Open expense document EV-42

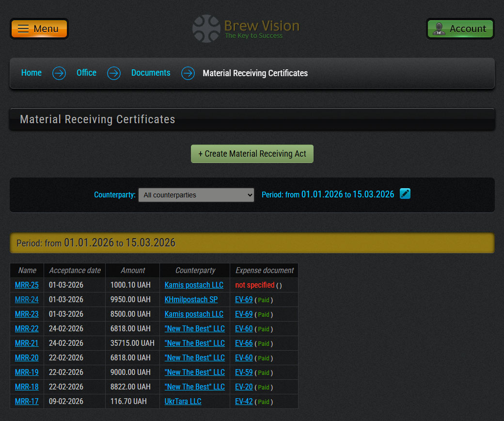click(x=244, y=402)
